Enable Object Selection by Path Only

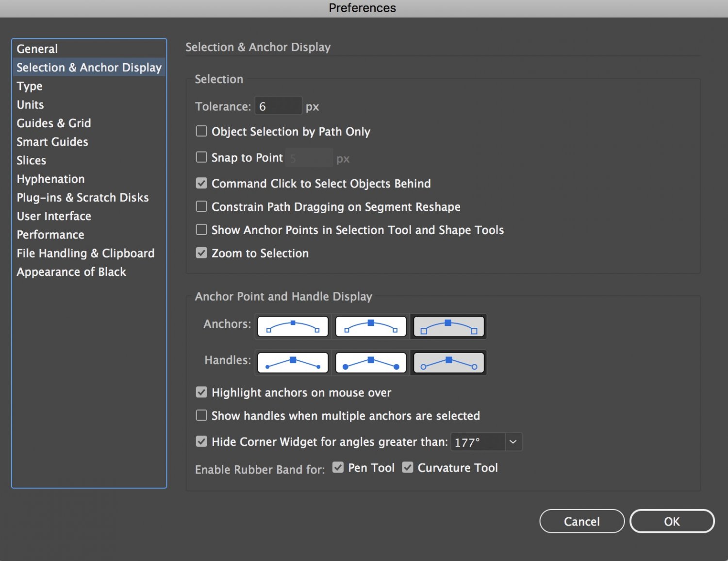(201, 131)
